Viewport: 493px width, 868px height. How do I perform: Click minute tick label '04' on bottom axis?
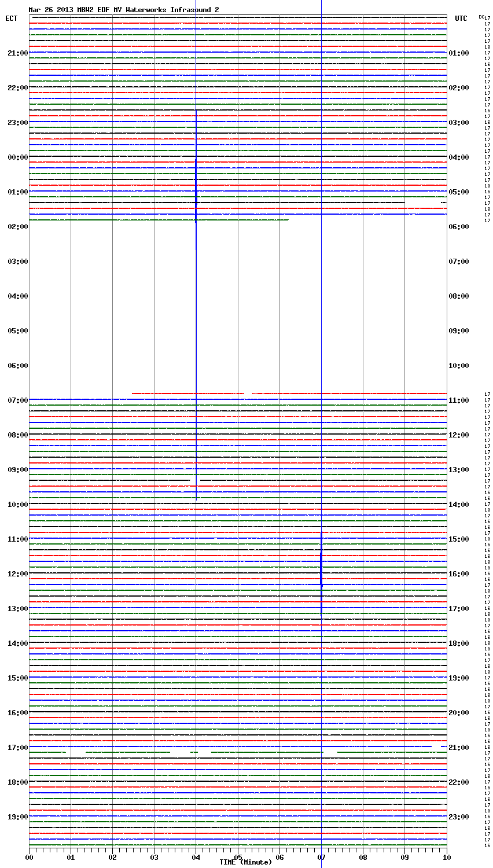tap(196, 857)
